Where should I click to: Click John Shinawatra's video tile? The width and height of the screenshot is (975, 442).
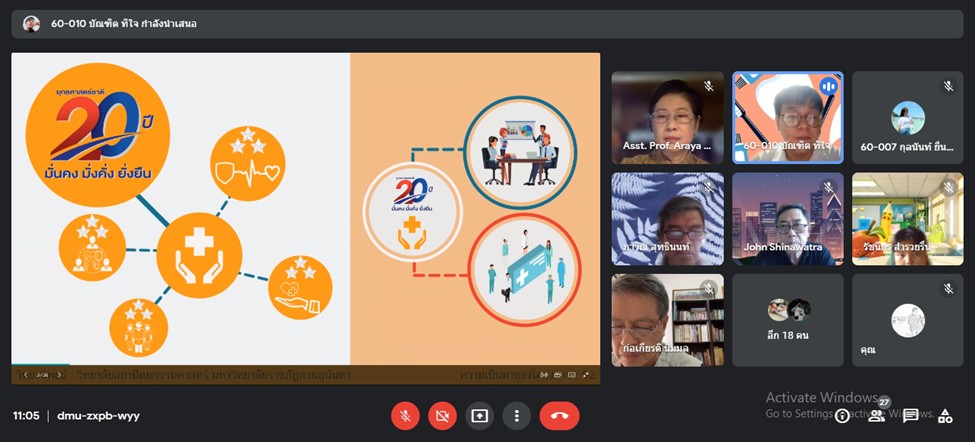point(787,218)
